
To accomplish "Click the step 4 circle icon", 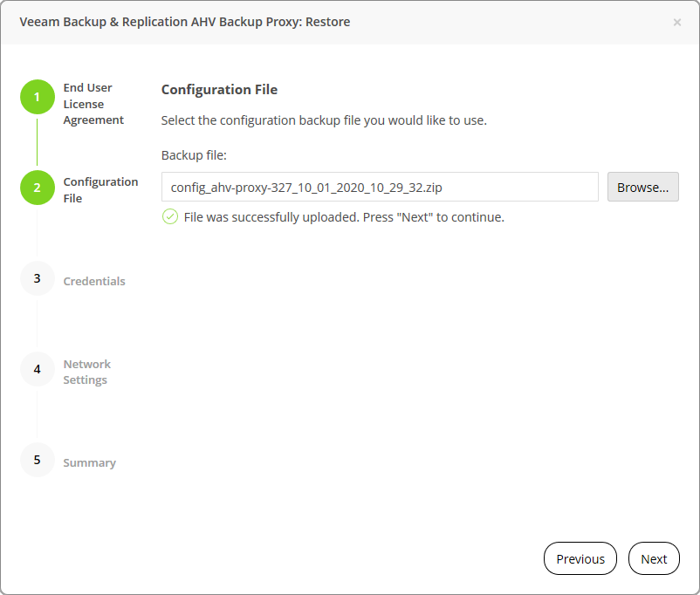I will tap(37, 370).
